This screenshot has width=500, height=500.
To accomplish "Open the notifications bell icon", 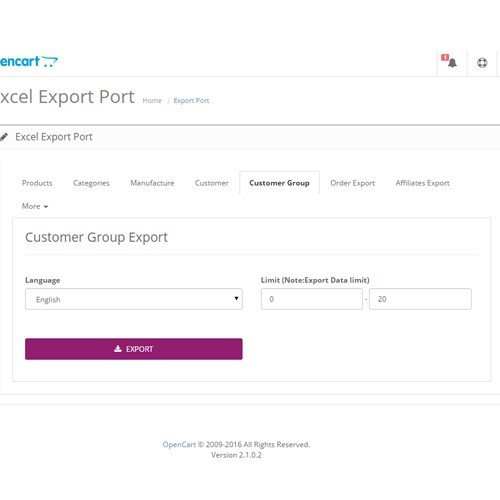I will coord(452,63).
